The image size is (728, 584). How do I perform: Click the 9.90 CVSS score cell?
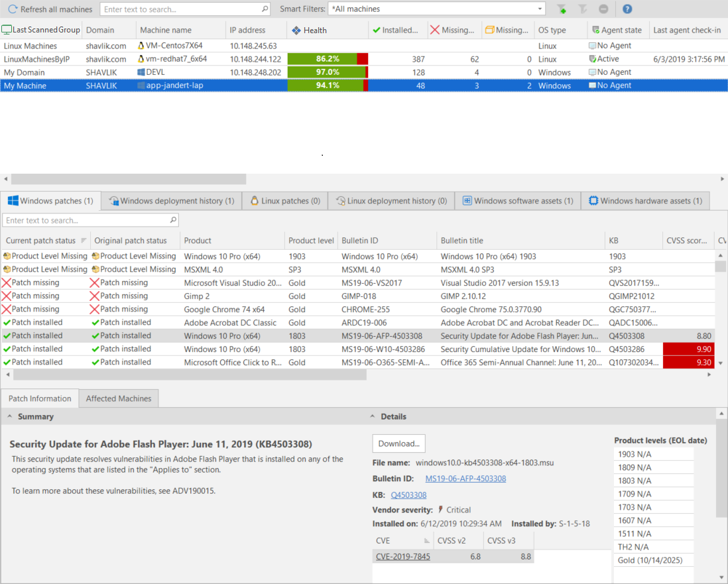pyautogui.click(x=688, y=349)
